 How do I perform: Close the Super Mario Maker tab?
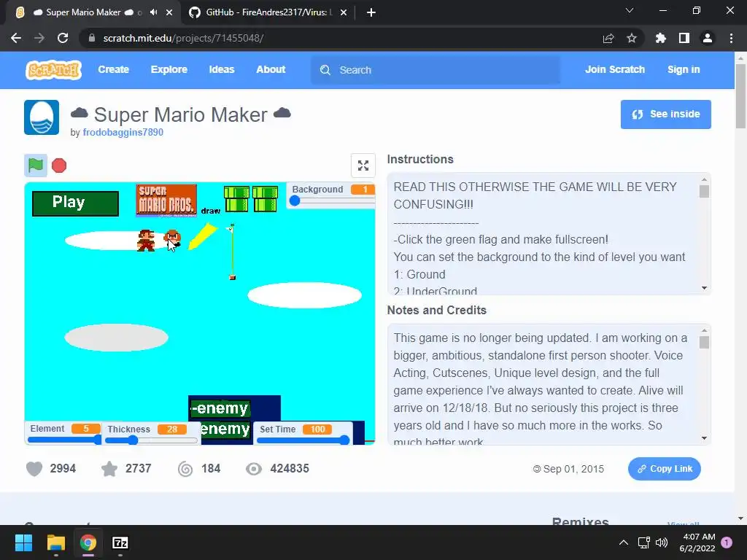(169, 12)
